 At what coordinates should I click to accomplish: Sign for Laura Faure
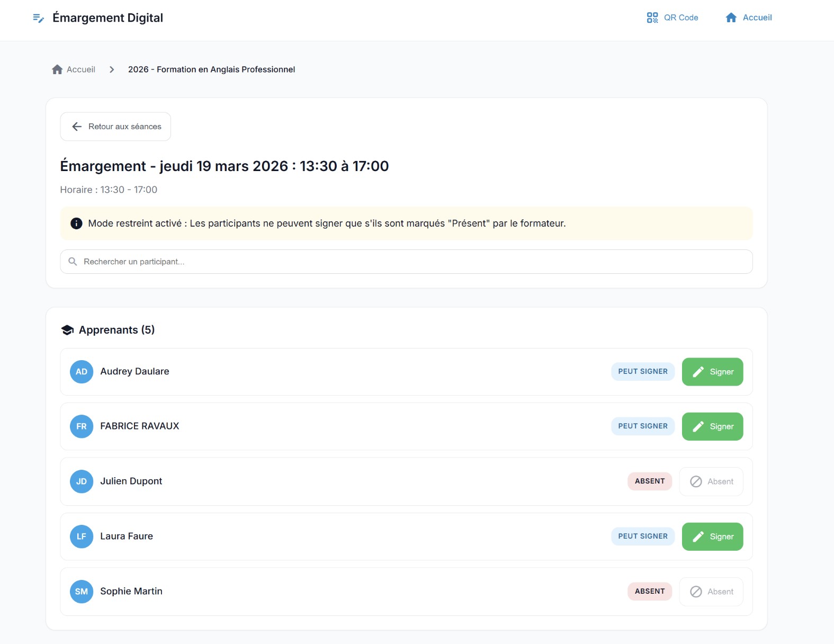[x=712, y=536]
